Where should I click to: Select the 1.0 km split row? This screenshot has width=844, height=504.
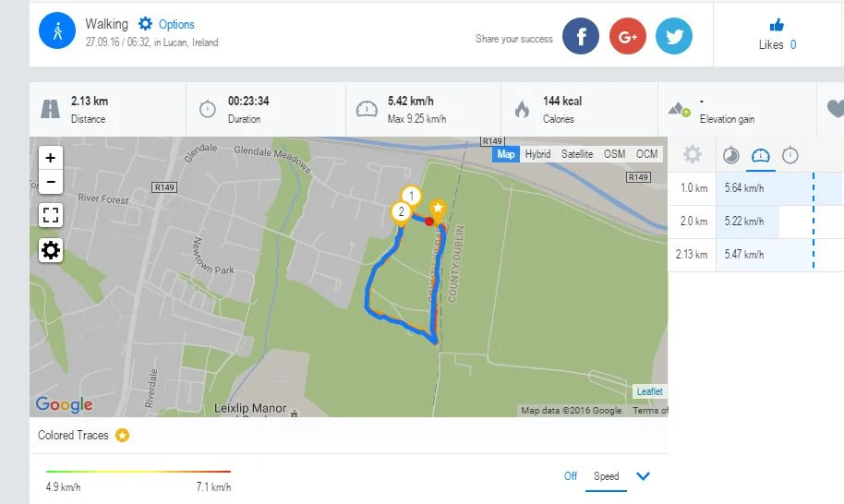point(755,188)
